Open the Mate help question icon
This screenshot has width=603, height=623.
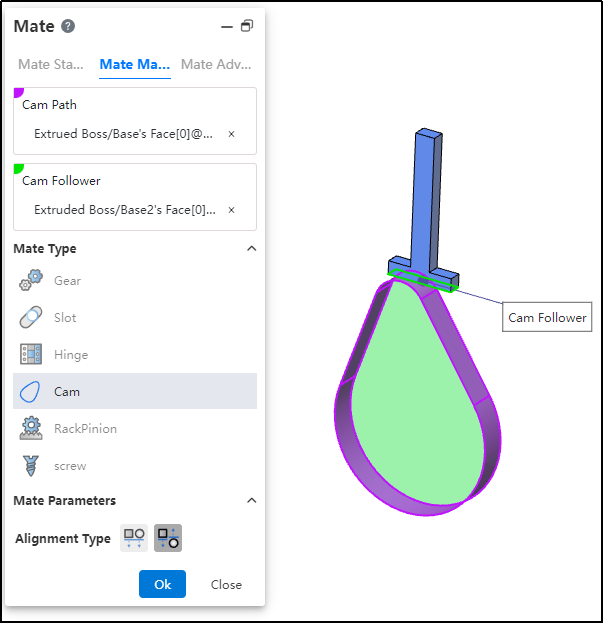pos(68,26)
